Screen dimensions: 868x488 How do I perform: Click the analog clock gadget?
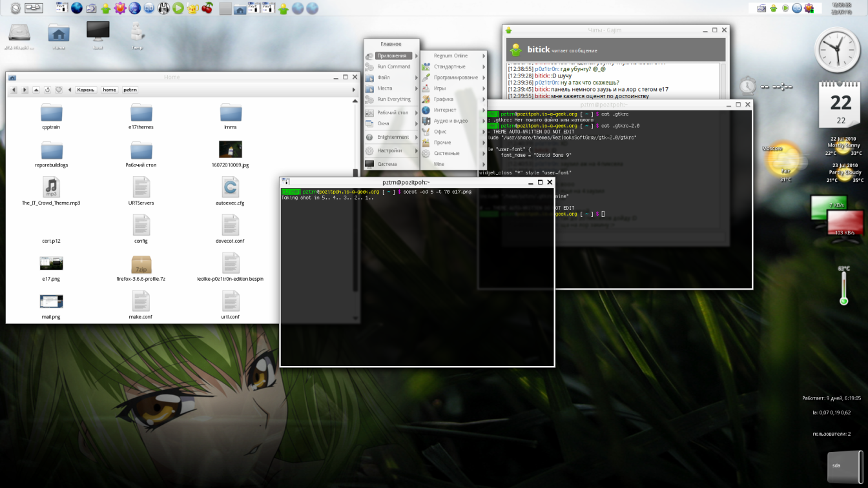[x=837, y=50]
